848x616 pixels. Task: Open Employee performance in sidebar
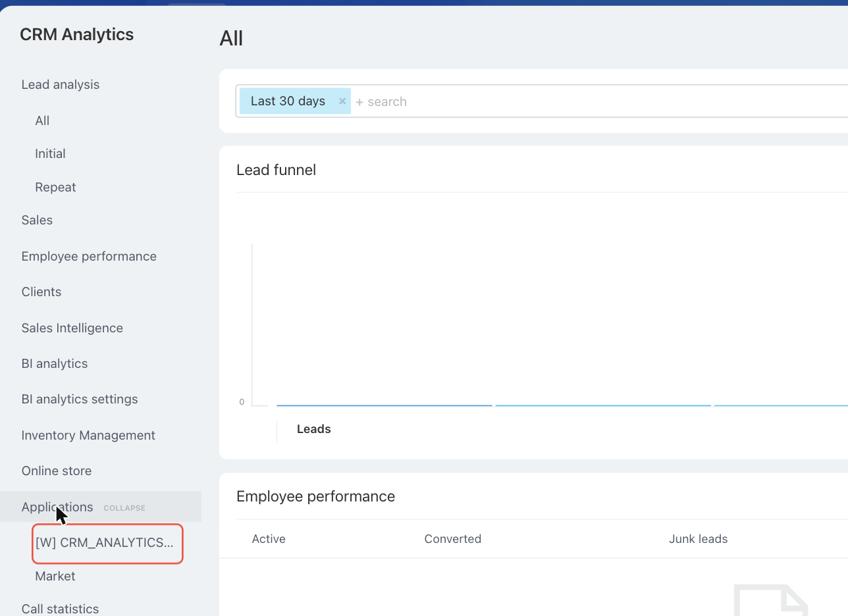pyautogui.click(x=89, y=256)
